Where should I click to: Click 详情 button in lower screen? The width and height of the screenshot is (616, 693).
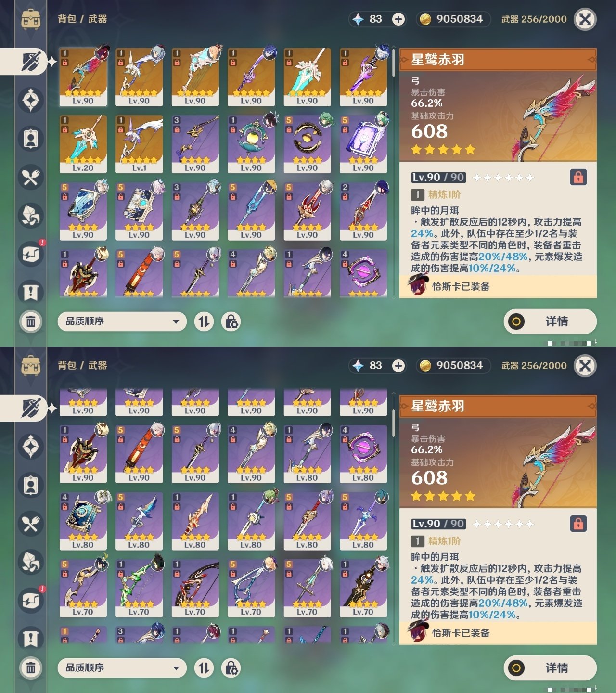coord(550,668)
